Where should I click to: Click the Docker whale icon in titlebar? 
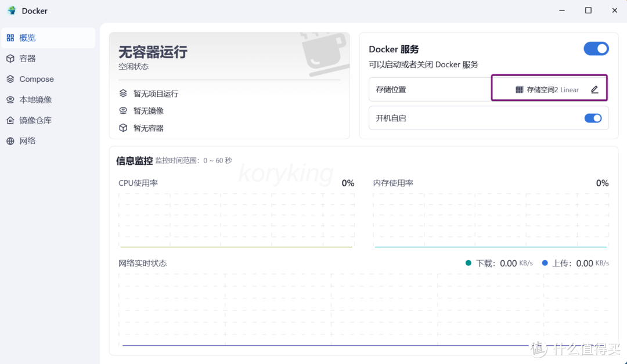coord(13,10)
